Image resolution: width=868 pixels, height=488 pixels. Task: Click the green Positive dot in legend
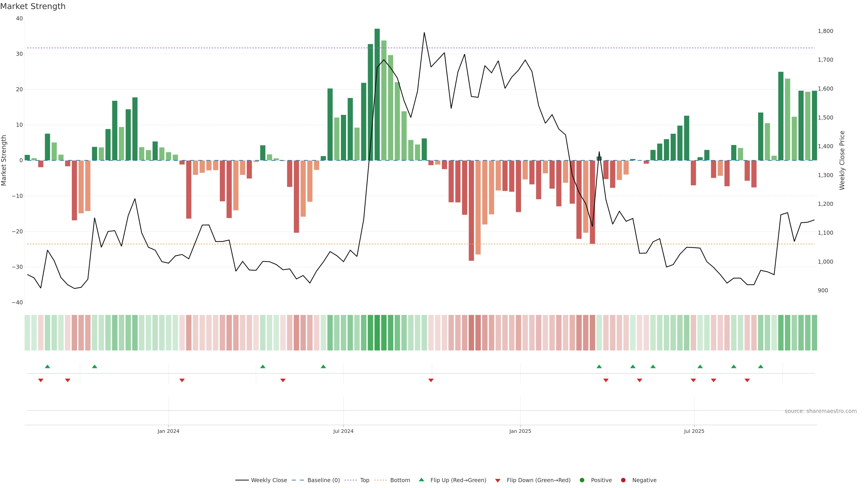(582, 480)
